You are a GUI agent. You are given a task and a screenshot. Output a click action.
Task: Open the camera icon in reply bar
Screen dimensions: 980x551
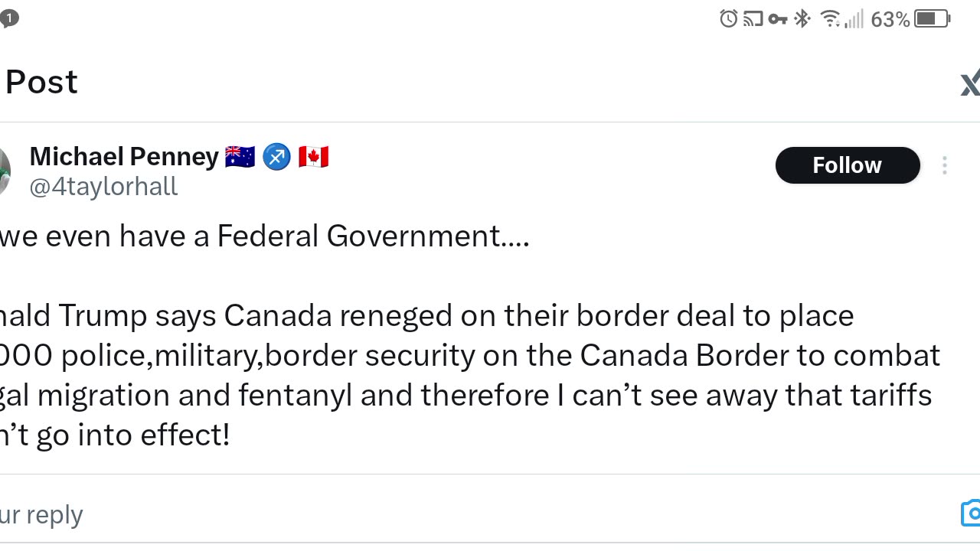[972, 514]
